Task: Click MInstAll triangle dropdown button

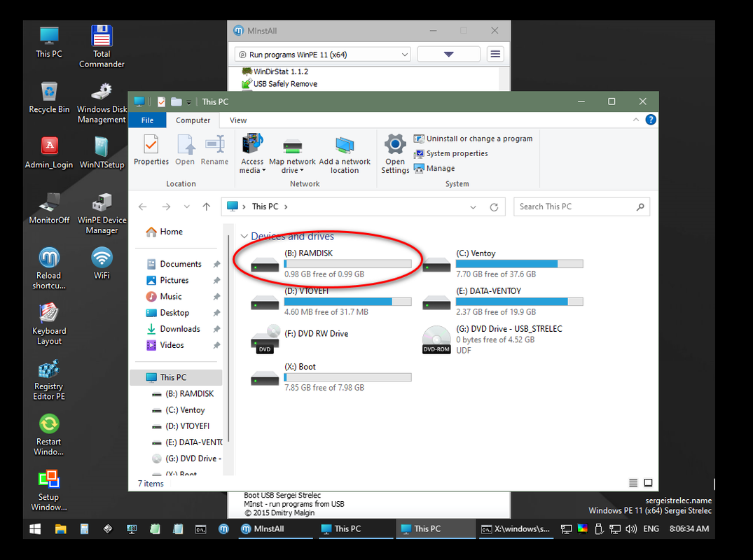Action: click(448, 55)
